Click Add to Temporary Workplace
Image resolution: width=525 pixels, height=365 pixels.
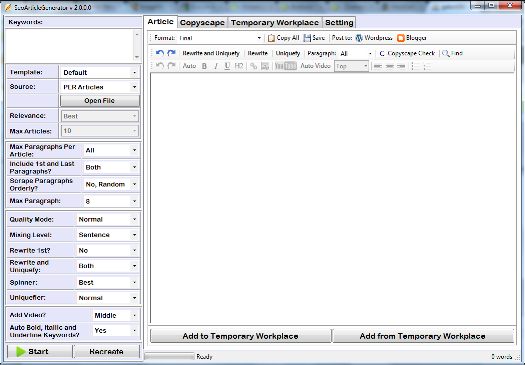click(x=240, y=336)
